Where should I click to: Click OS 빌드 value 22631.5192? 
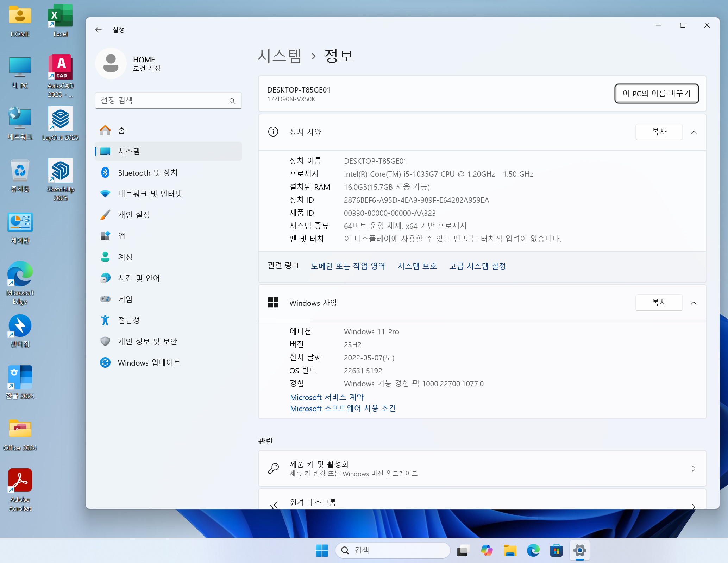(363, 371)
